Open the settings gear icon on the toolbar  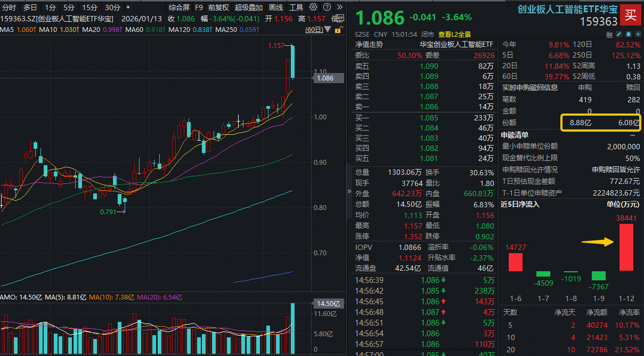(x=313, y=7)
